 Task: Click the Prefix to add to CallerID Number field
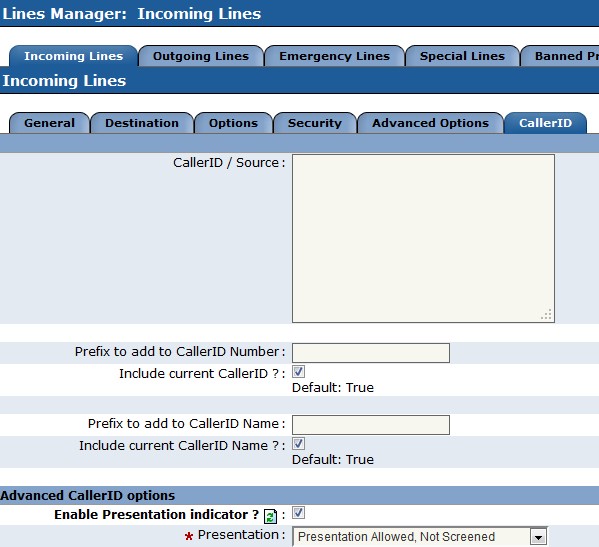[x=371, y=353]
